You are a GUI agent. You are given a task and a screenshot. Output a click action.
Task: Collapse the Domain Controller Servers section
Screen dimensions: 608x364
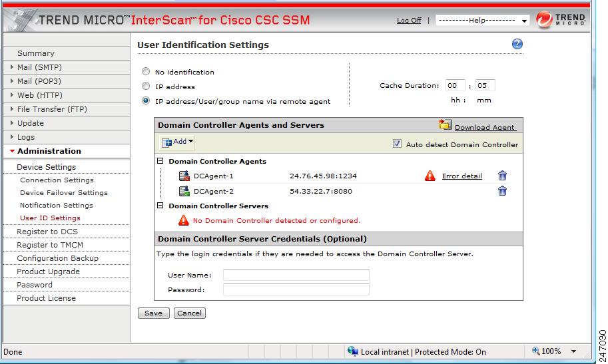[160, 206]
